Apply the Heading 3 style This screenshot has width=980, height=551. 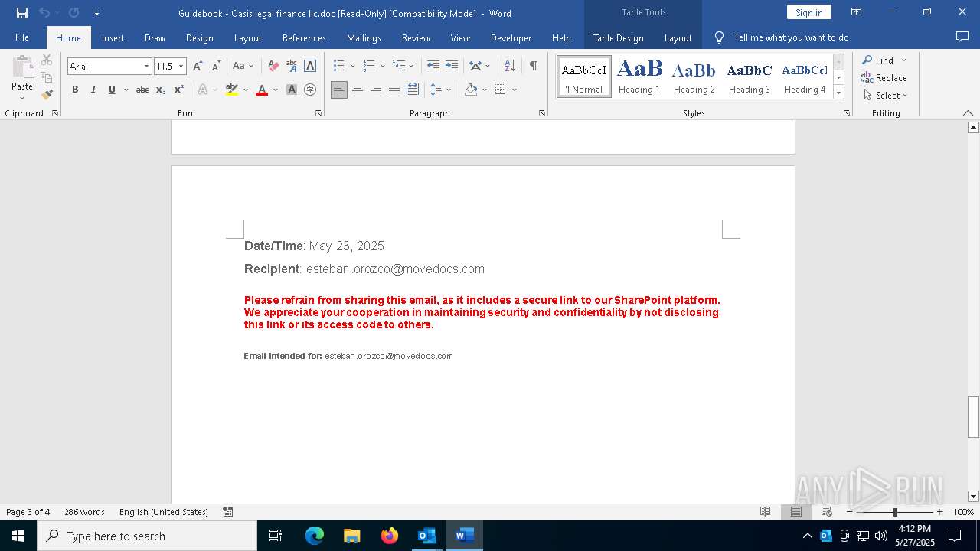pyautogui.click(x=750, y=77)
